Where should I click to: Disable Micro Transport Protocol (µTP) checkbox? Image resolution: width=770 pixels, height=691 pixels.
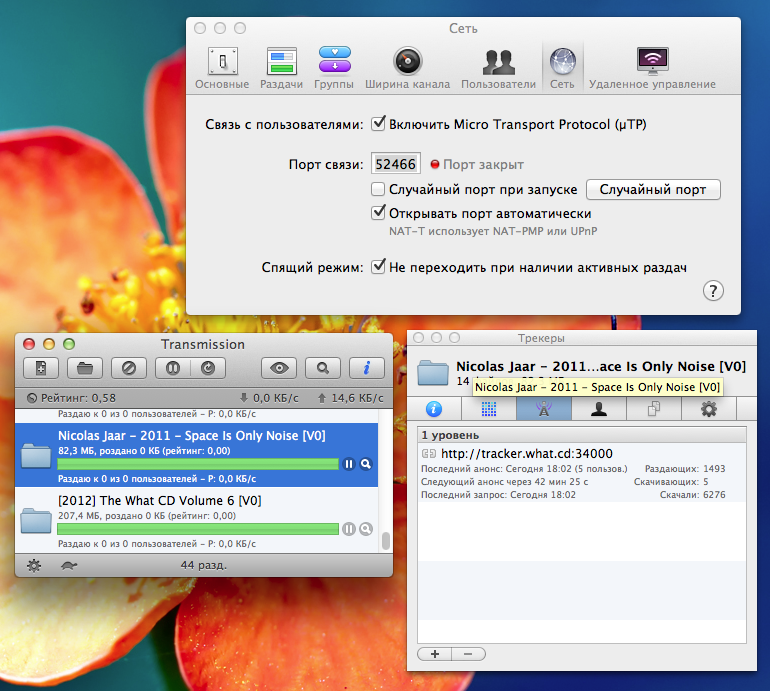click(x=378, y=124)
